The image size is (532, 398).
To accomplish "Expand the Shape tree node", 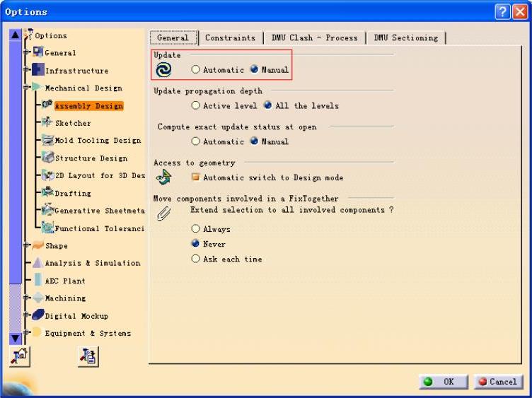I will point(25,245).
